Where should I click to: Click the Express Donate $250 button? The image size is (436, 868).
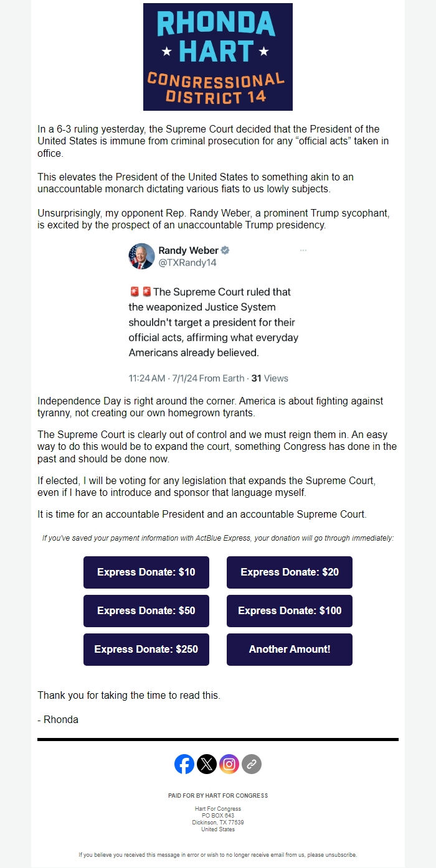coord(146,649)
